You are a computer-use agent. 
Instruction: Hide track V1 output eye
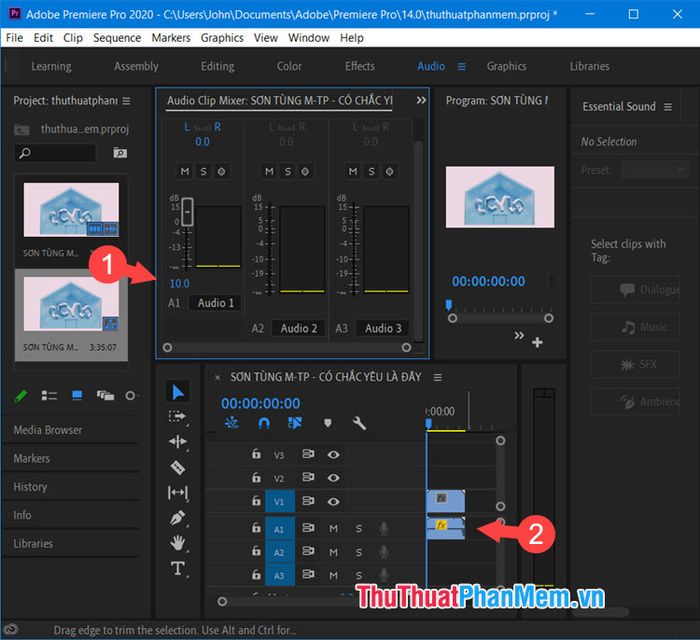[x=333, y=502]
